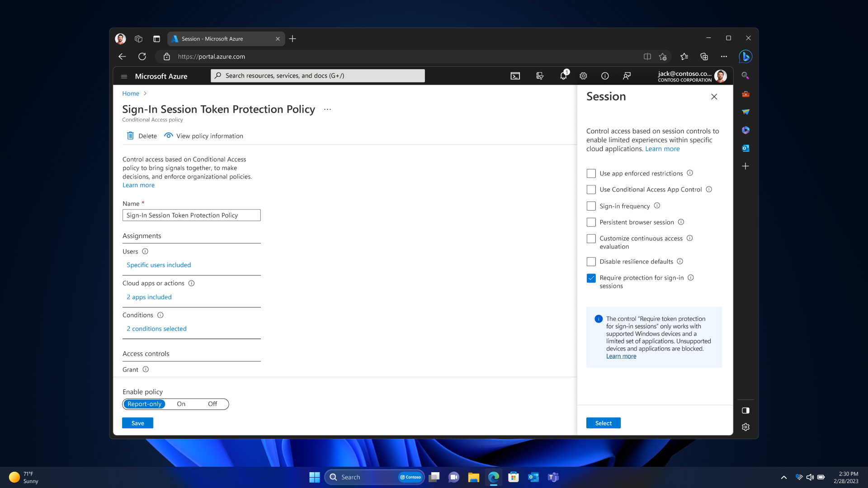Viewport: 868px width, 488px height.
Task: Enable the Persistent browser session checkbox
Action: (591, 222)
